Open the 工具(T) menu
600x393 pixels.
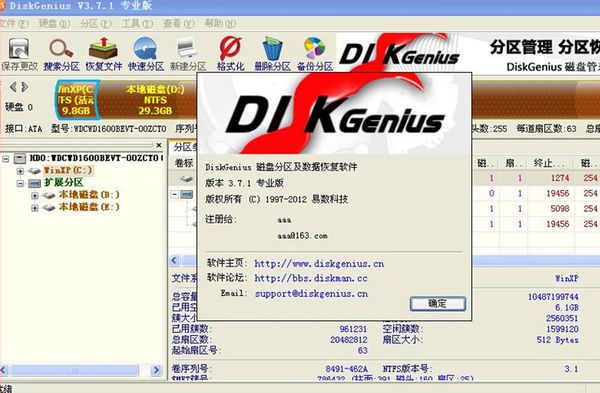point(137,24)
